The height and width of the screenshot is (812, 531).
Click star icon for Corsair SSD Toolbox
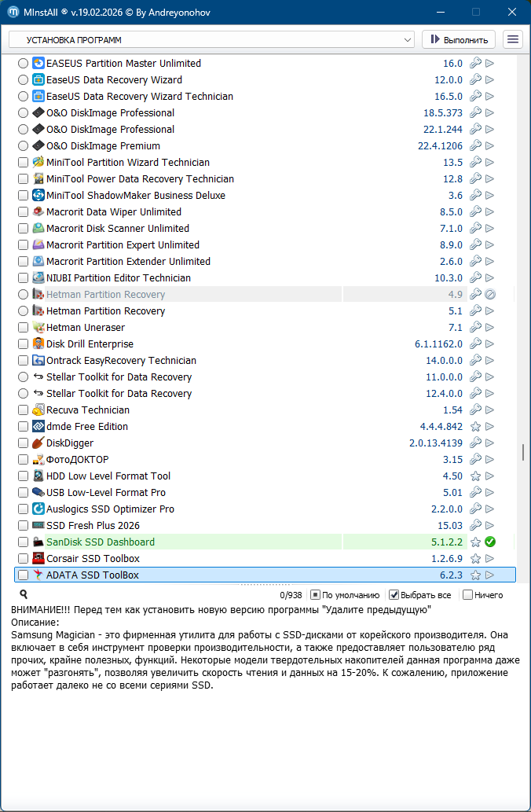[475, 559]
